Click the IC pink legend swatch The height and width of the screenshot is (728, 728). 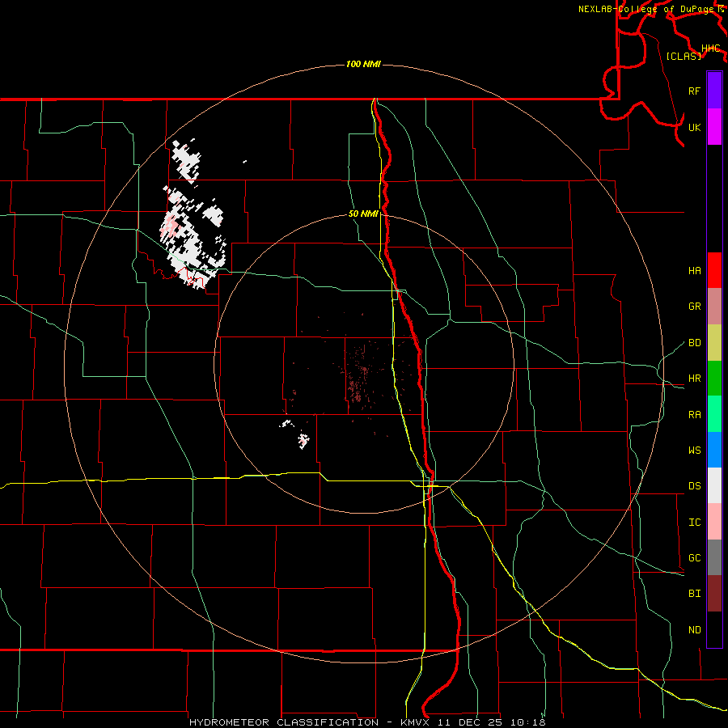pos(714,522)
